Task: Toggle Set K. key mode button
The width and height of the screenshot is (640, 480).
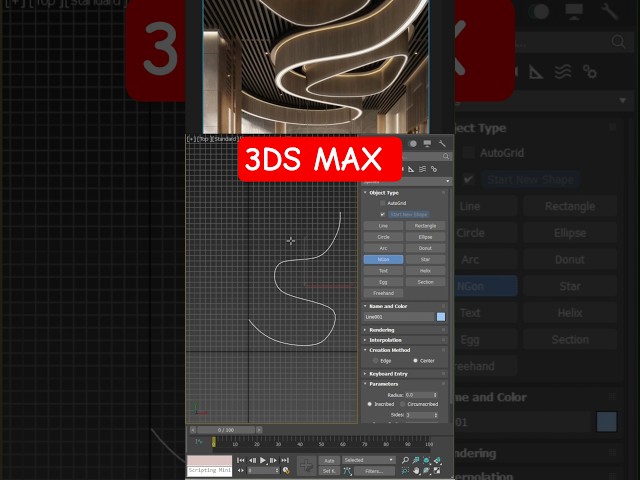Action: click(329, 471)
